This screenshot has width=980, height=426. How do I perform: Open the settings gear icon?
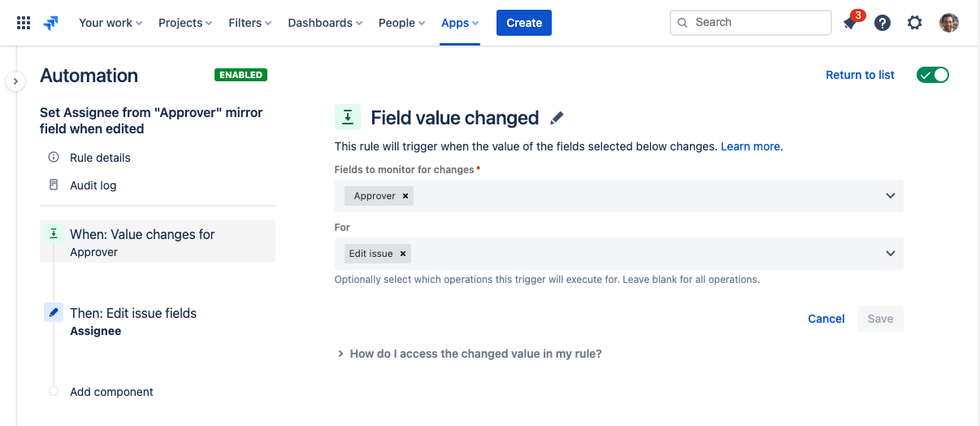tap(915, 23)
